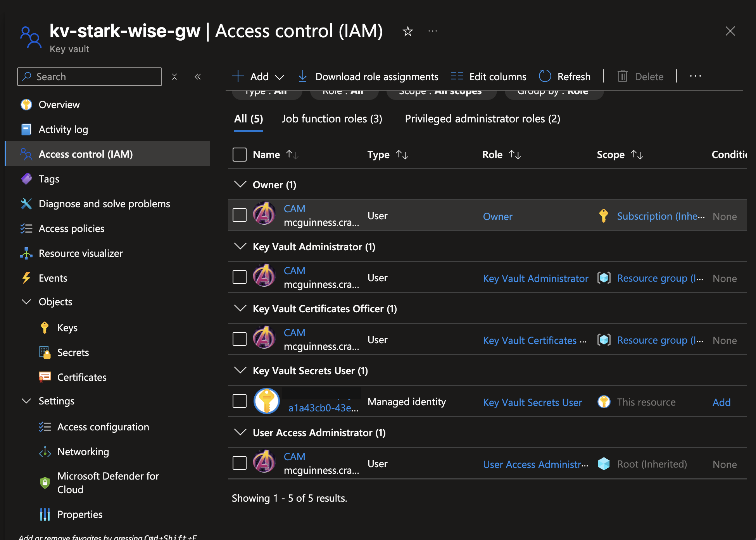The image size is (756, 540).
Task: Click Download role assignments
Action: coord(368,77)
